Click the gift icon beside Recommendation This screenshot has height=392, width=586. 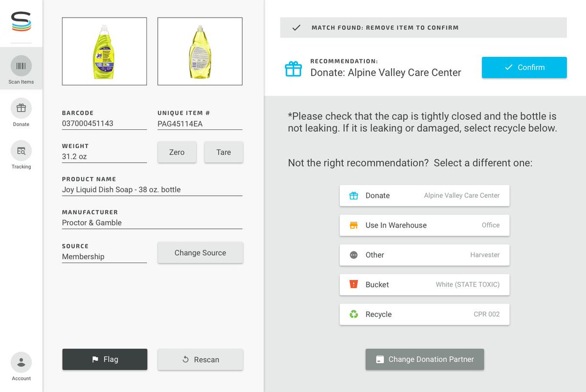tap(293, 69)
